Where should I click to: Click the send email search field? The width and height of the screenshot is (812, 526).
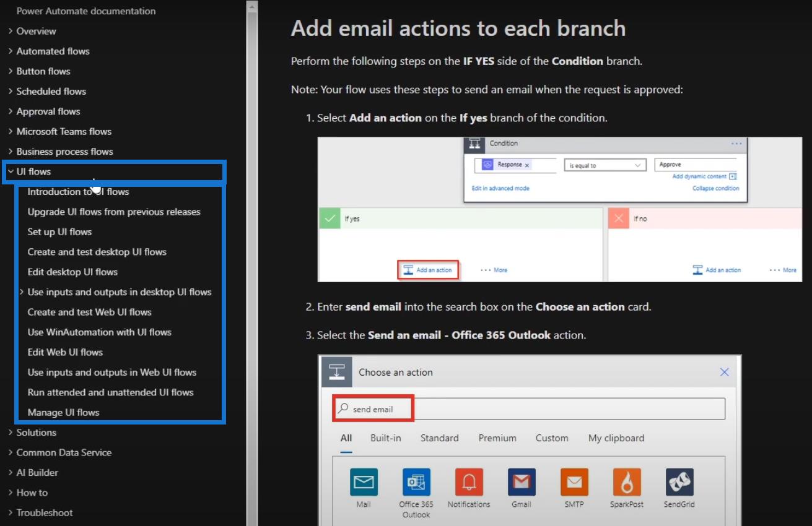pyautogui.click(x=529, y=409)
